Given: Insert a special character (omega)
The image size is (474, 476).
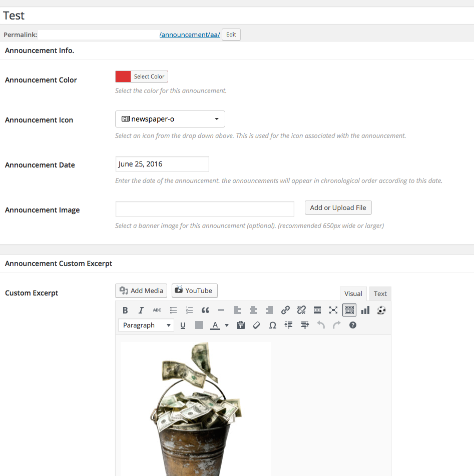Looking at the screenshot, I should coord(272,325).
